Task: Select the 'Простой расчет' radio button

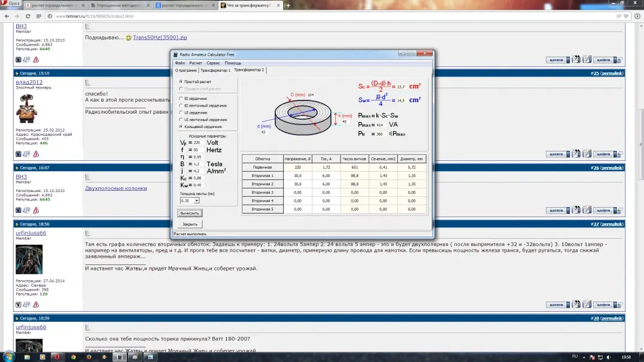Action: (181, 81)
